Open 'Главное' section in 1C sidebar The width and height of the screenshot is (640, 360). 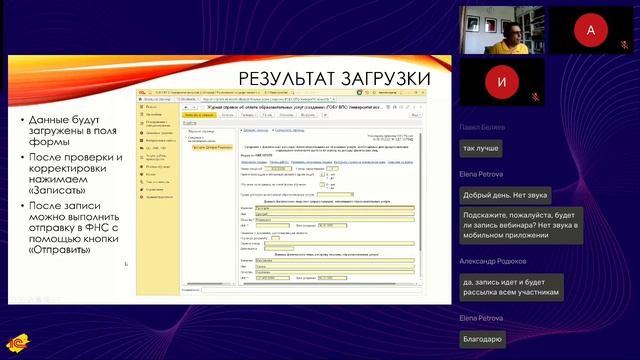pyautogui.click(x=151, y=107)
